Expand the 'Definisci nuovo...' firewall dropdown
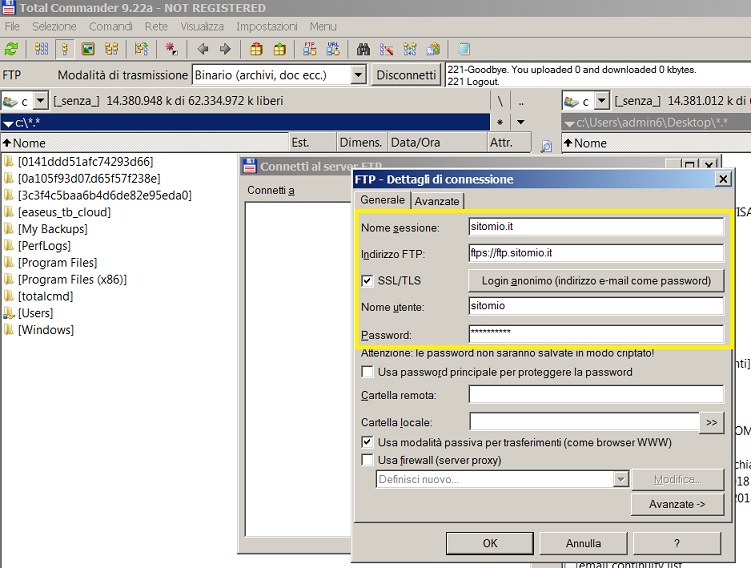This screenshot has width=751, height=568. click(x=620, y=480)
